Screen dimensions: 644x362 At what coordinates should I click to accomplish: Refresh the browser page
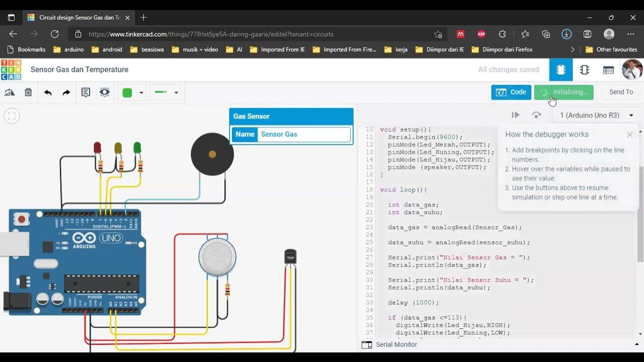pos(54,34)
